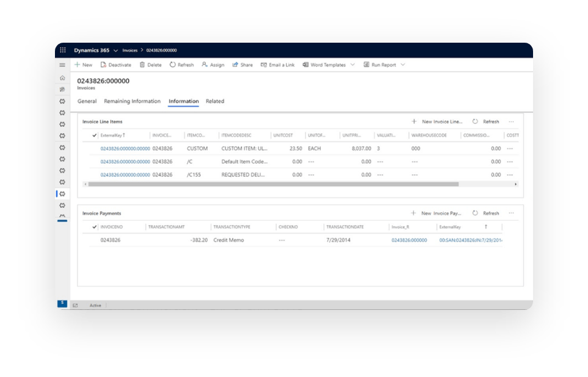Open the Invoice_R link 0243826:000000
The width and height of the screenshot is (588, 377).
click(409, 240)
